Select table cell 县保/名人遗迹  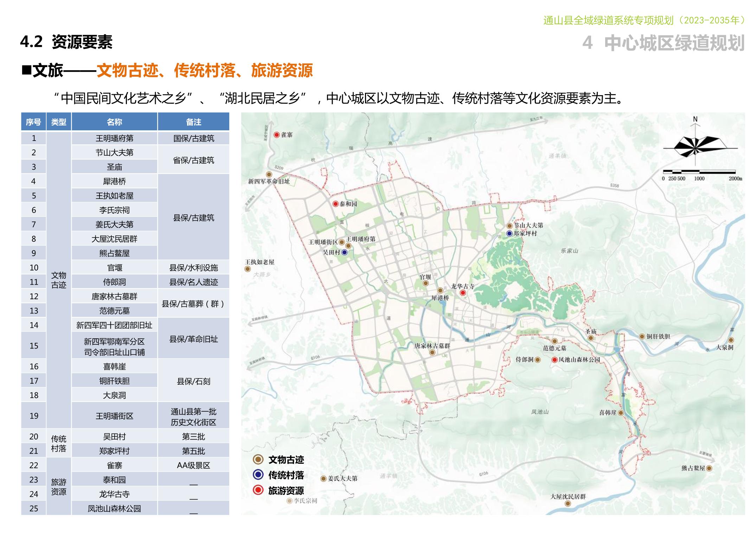(x=193, y=282)
